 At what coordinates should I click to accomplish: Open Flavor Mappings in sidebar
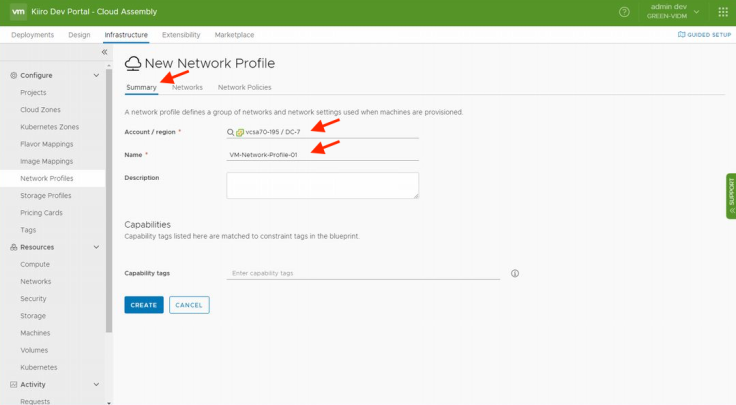click(x=46, y=144)
